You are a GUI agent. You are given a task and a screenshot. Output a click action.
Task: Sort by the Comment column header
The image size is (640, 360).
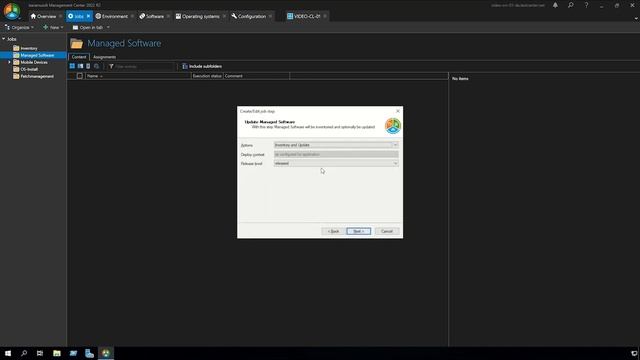pyautogui.click(x=256, y=76)
